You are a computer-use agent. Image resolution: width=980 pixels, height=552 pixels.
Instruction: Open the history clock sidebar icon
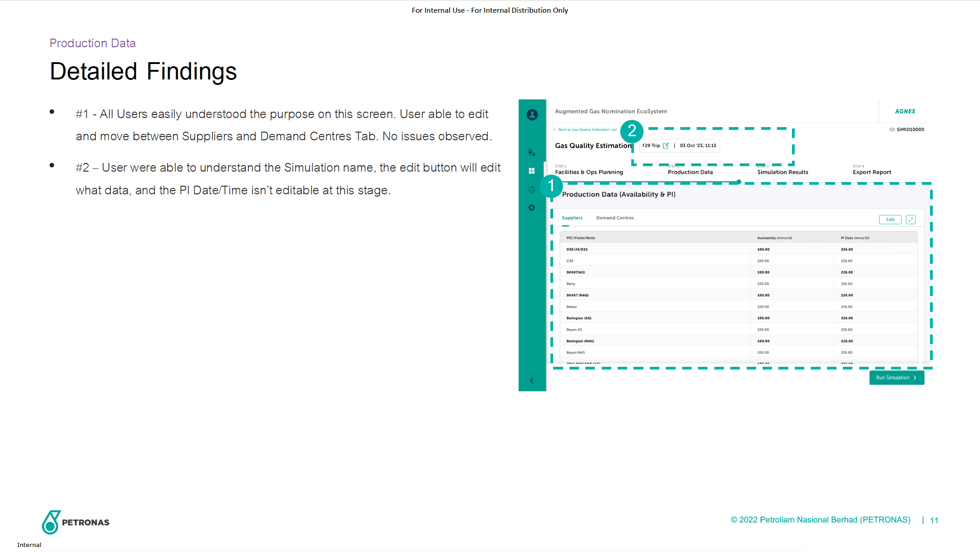531,189
